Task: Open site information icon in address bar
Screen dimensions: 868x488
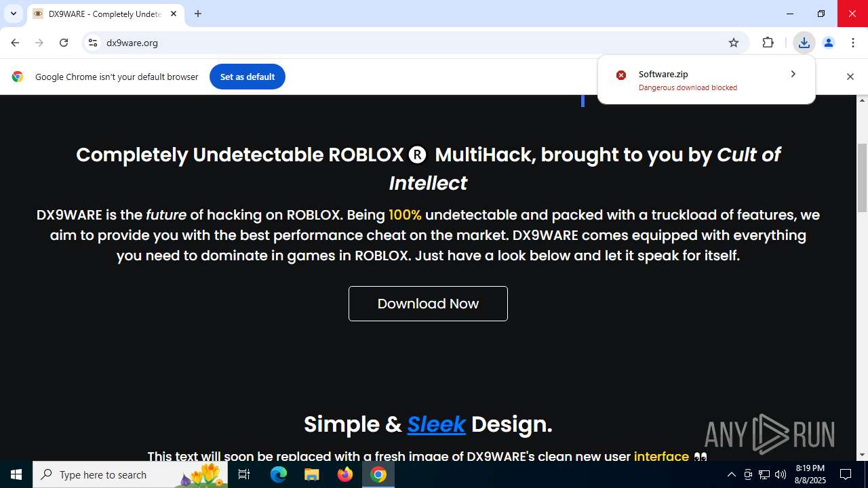Action: pos(93,43)
